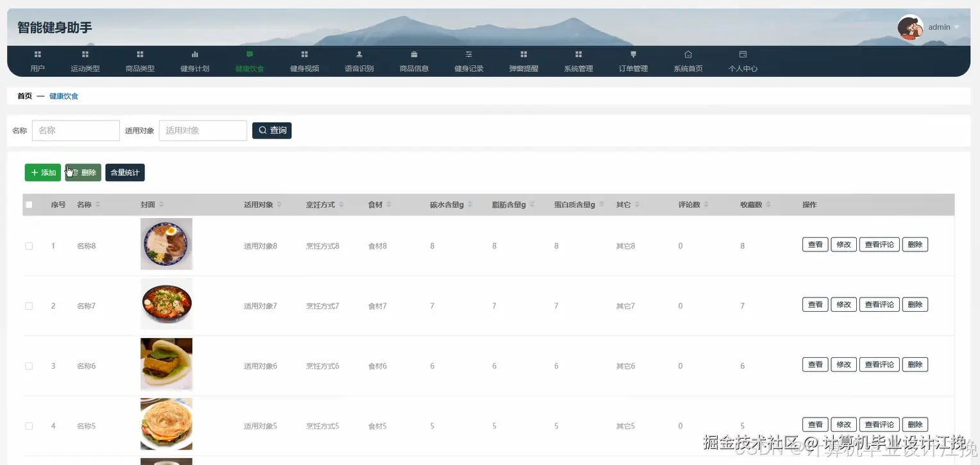Sort table by 收藏数 column arrows
This screenshot has width=980, height=465.
point(768,205)
